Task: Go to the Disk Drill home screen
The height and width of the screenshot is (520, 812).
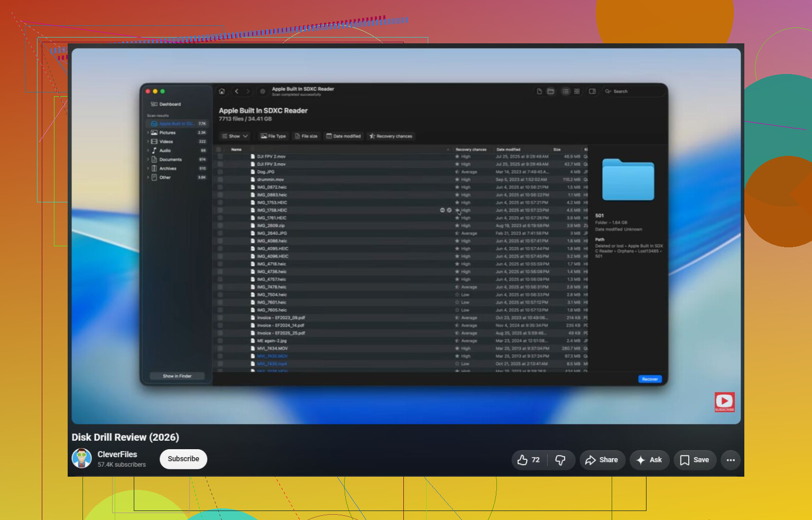Action: [222, 91]
